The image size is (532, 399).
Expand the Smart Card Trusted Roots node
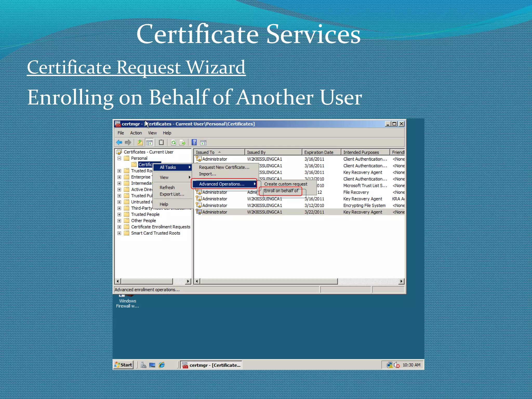[119, 233]
